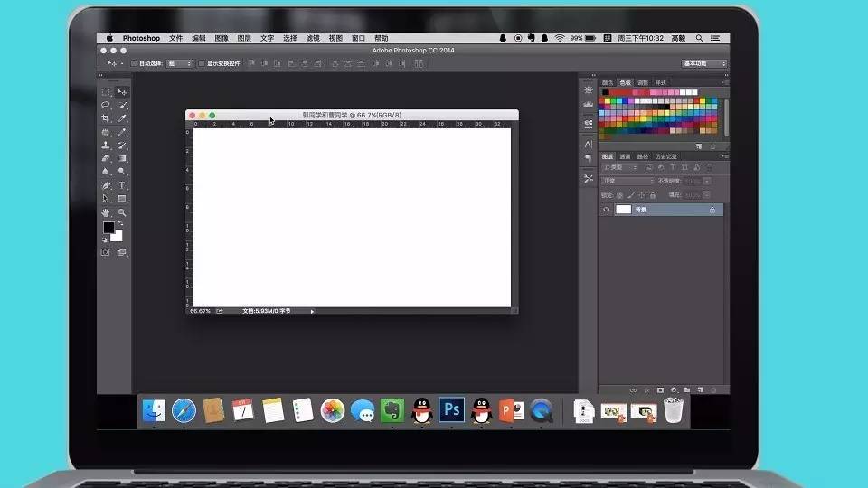The height and width of the screenshot is (488, 868).
Task: Select the Quick Selection tool
Action: [122, 105]
